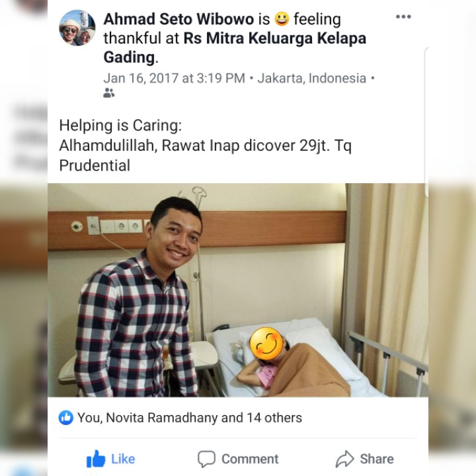The image size is (476, 476).
Task: Click the man in plaid shirt in photo
Action: click(x=137, y=297)
